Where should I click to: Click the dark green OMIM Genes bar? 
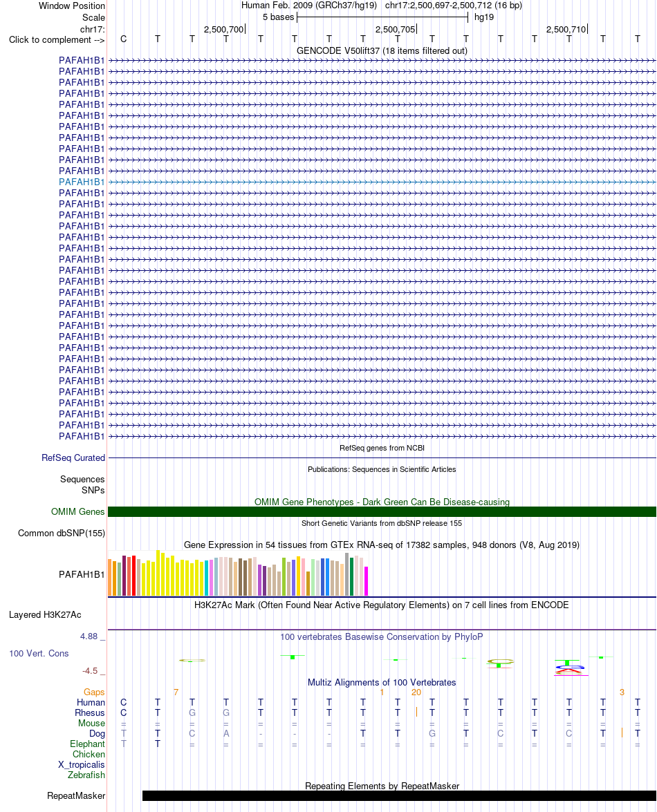pos(382,511)
